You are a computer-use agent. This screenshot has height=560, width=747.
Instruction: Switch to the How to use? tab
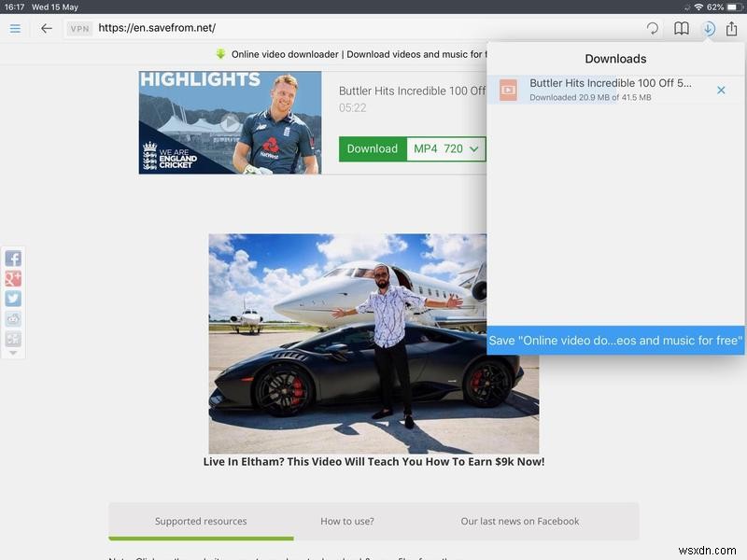(x=347, y=522)
